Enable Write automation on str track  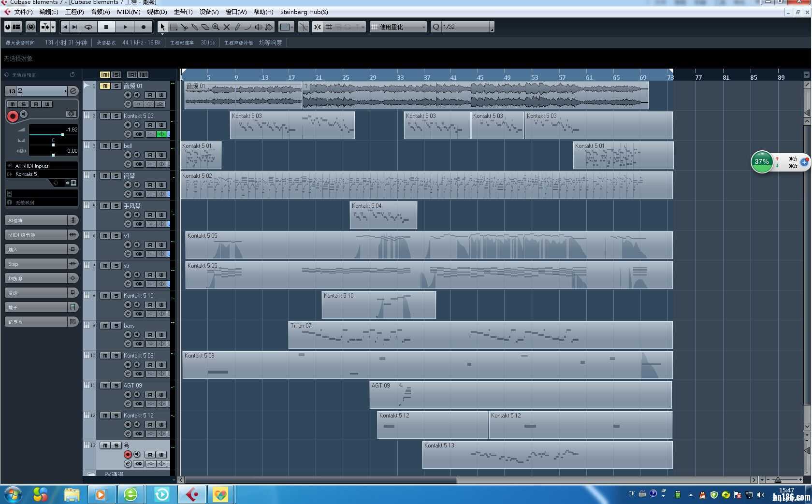(x=161, y=274)
